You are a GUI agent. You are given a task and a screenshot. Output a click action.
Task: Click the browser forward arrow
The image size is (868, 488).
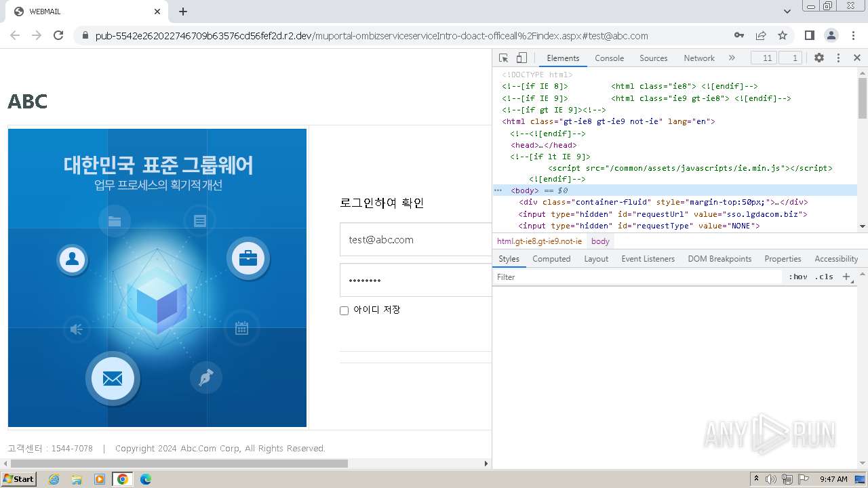[x=37, y=35]
